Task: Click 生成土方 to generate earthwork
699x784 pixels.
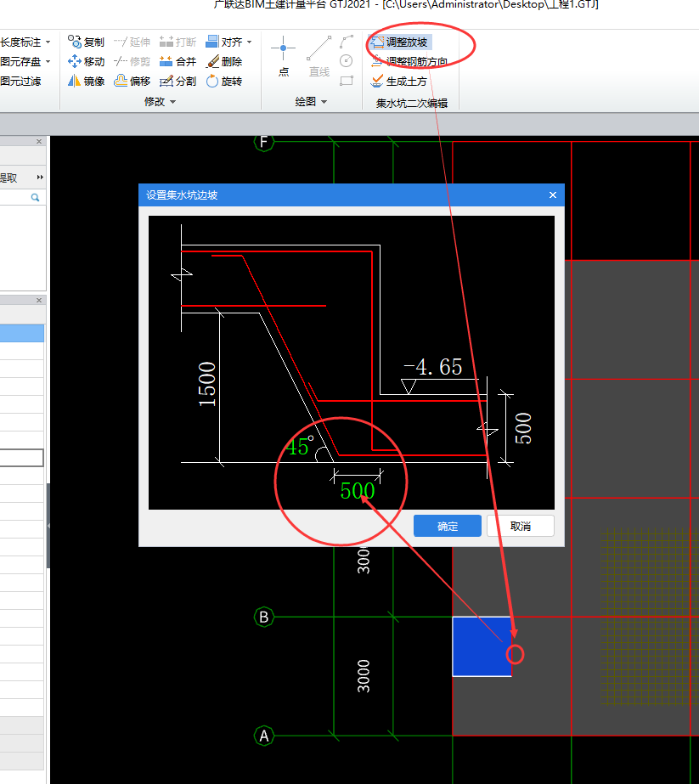Action: [x=399, y=81]
